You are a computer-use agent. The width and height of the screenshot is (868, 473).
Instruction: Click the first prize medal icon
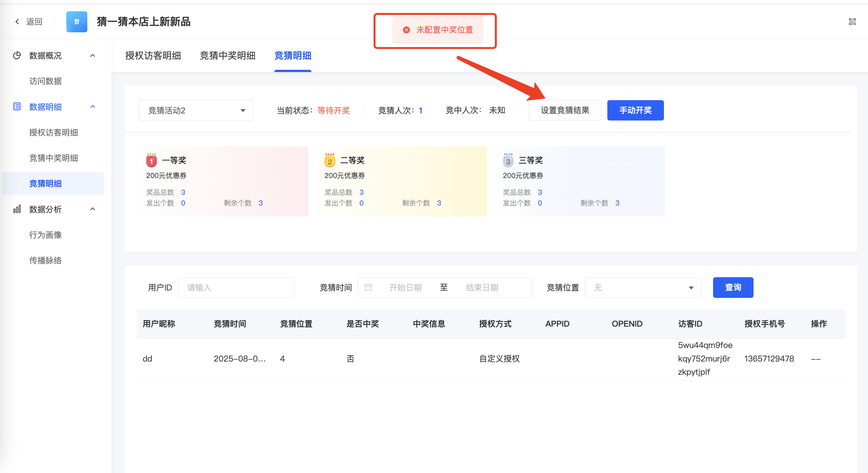(x=151, y=161)
